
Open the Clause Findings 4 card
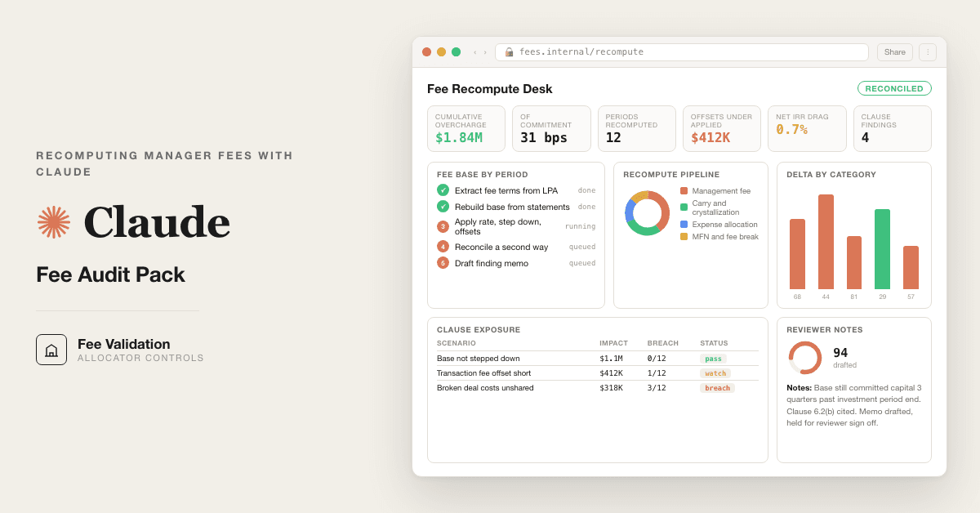coord(893,128)
